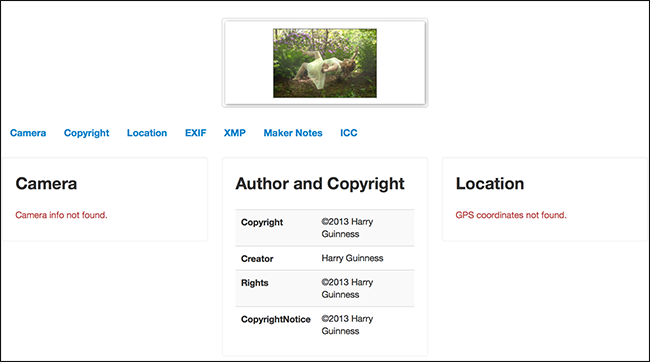Click the Creator row label
Image resolution: width=650 pixels, height=362 pixels.
pos(257,259)
